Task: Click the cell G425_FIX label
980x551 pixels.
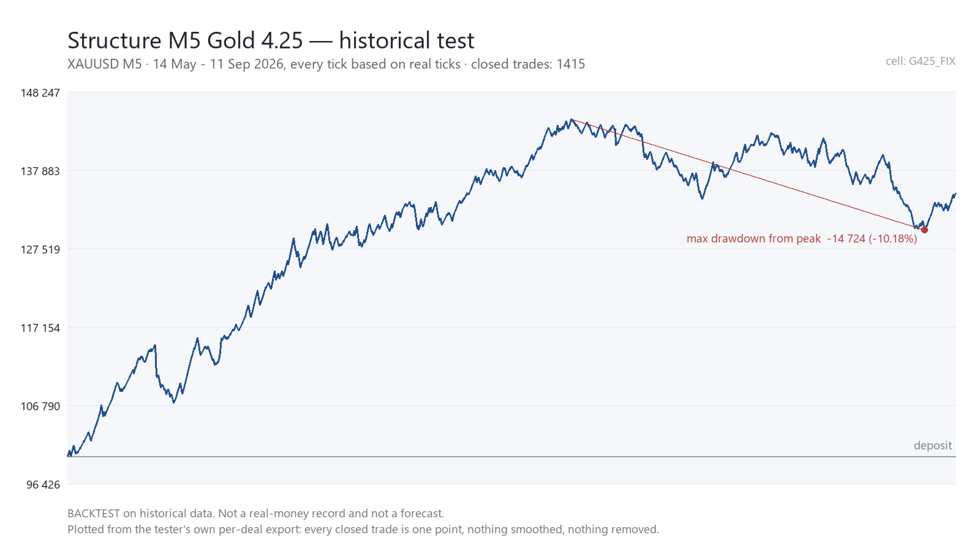Action: [920, 61]
